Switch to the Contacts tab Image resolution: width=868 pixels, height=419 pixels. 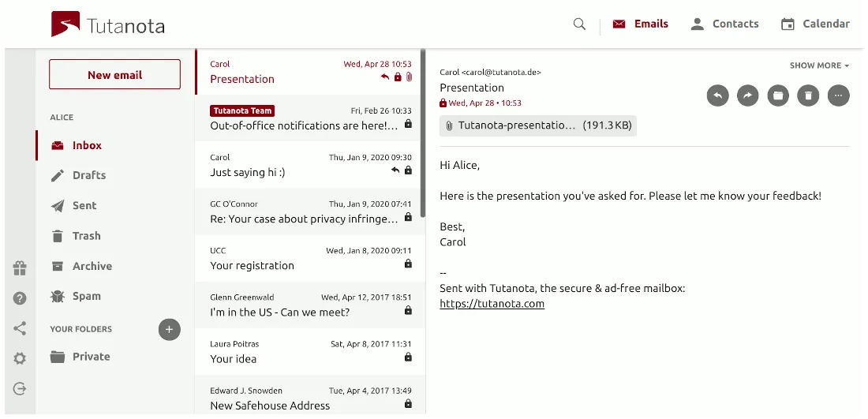(x=724, y=24)
